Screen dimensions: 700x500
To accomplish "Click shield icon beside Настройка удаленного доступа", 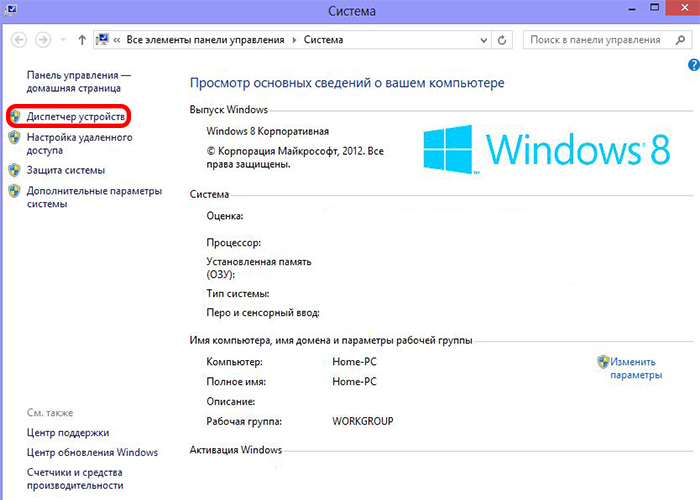I will pos(14,137).
